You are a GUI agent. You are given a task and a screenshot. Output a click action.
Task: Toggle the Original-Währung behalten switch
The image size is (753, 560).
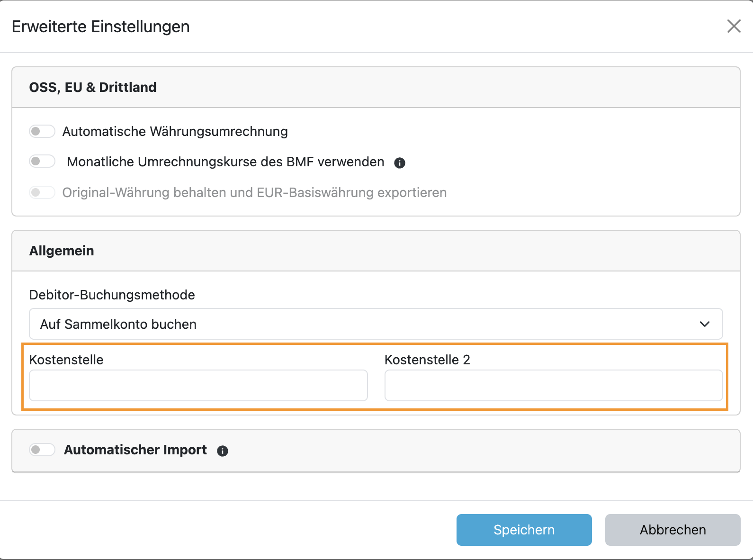pyautogui.click(x=42, y=192)
